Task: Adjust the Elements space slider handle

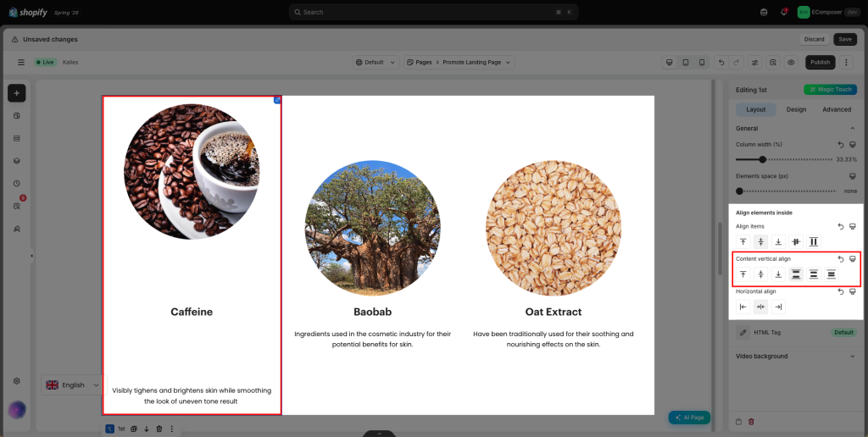Action: pyautogui.click(x=739, y=191)
